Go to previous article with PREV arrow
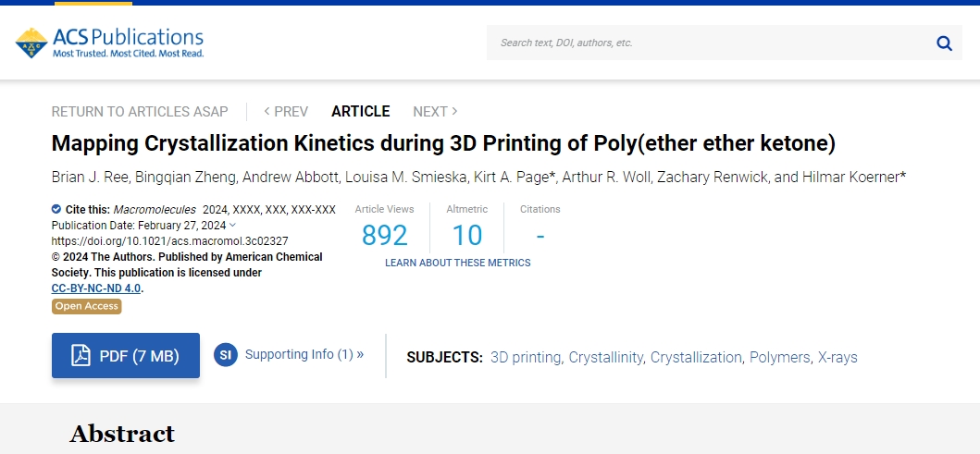The height and width of the screenshot is (454, 980). click(286, 112)
